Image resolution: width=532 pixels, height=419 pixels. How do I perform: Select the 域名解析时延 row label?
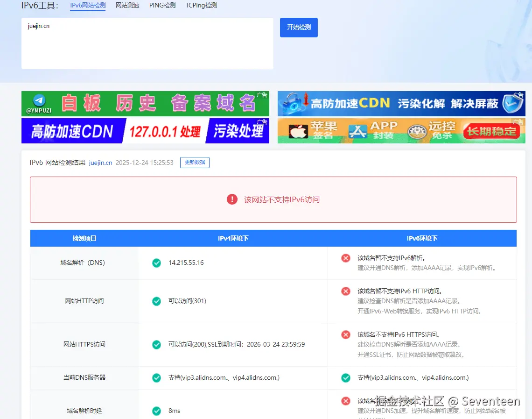click(x=84, y=411)
